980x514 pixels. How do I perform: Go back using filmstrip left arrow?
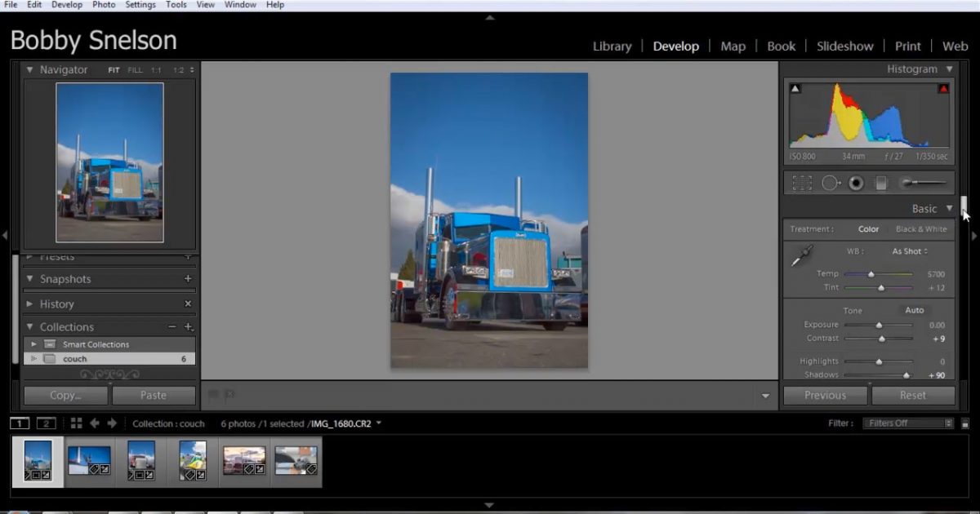(95, 423)
